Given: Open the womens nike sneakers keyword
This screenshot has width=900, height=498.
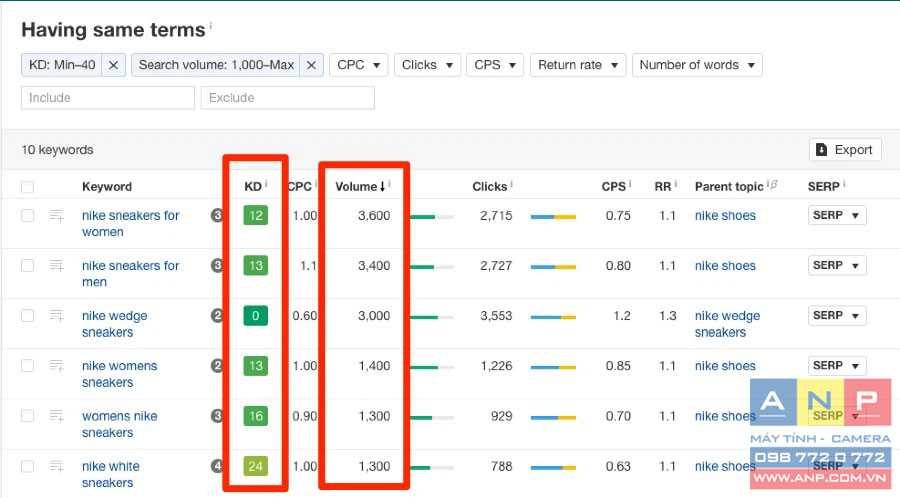Looking at the screenshot, I should pyautogui.click(x=119, y=424).
